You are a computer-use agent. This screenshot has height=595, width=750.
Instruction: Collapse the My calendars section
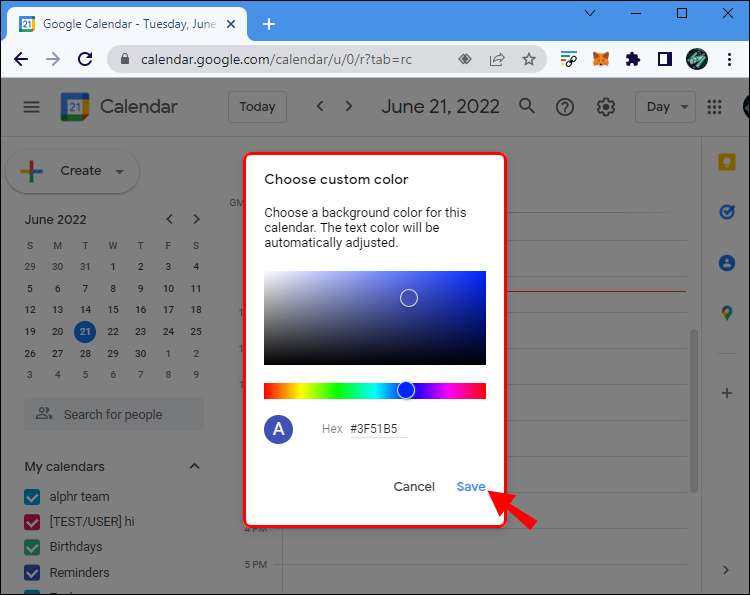pos(194,466)
